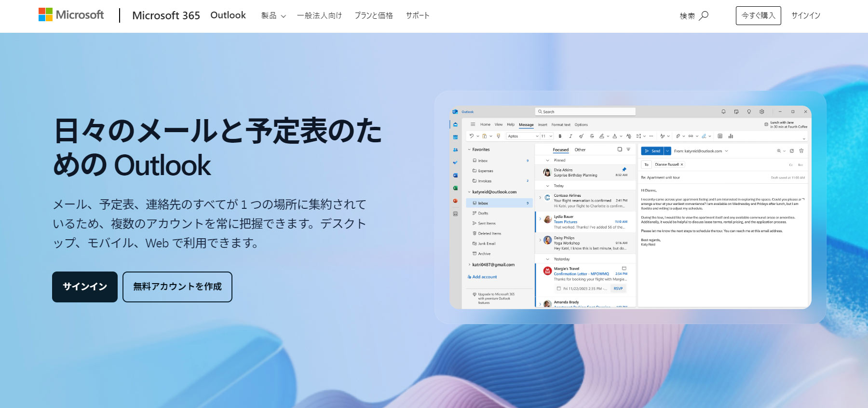Open the Word icon in Outlook's app rail
868x408 pixels.
click(455, 176)
